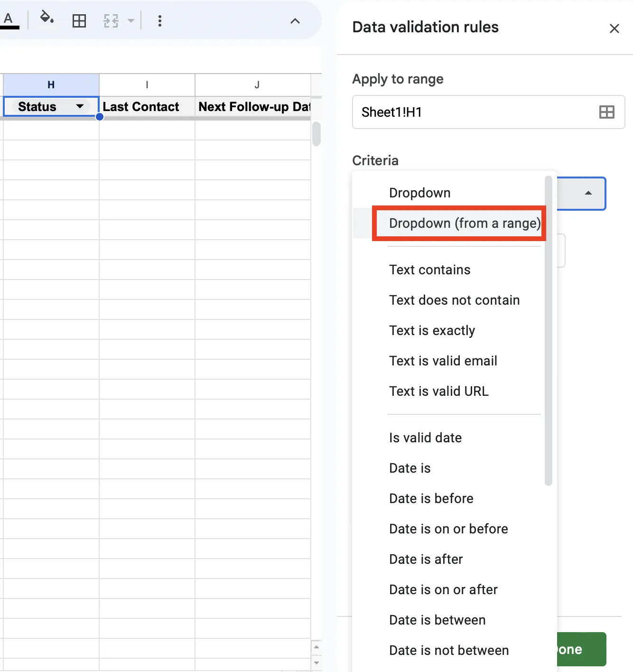Click the sheet scroll down arrow
Screen dimensions: 633x672
316,663
